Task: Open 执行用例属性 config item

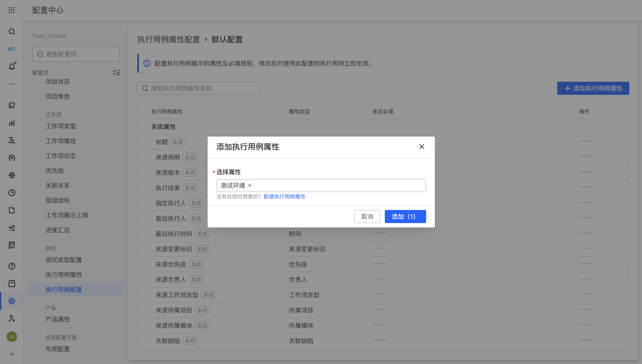Action: click(64, 275)
